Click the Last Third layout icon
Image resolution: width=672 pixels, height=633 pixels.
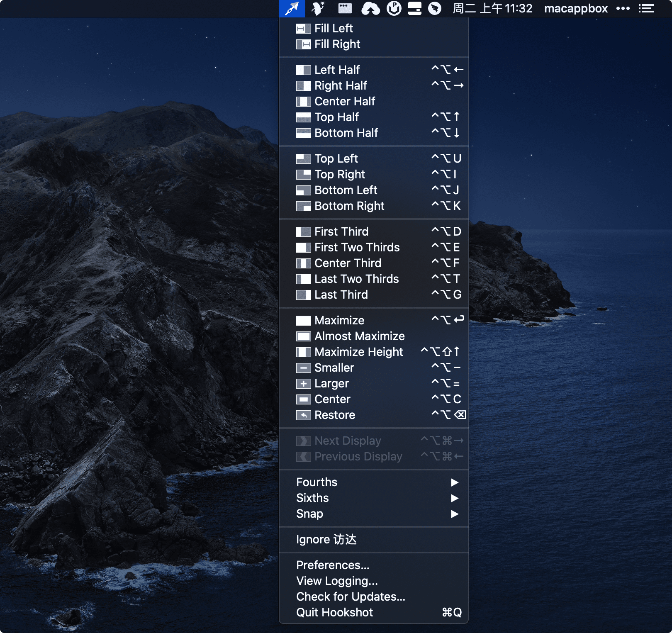(303, 295)
